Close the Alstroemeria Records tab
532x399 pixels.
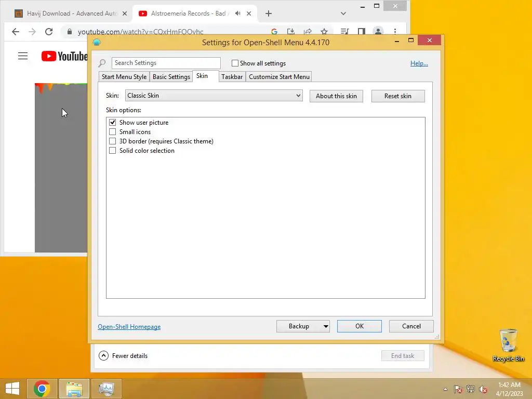click(249, 14)
